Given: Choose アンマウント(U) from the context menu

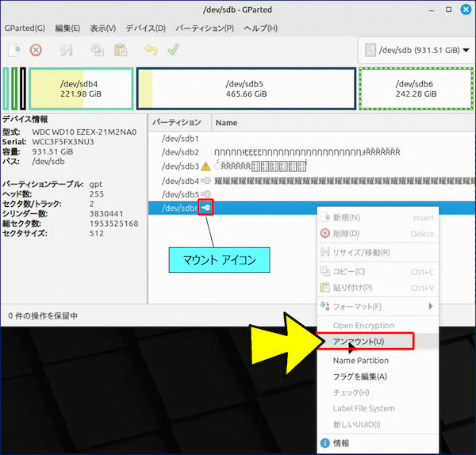Looking at the screenshot, I should 359,342.
